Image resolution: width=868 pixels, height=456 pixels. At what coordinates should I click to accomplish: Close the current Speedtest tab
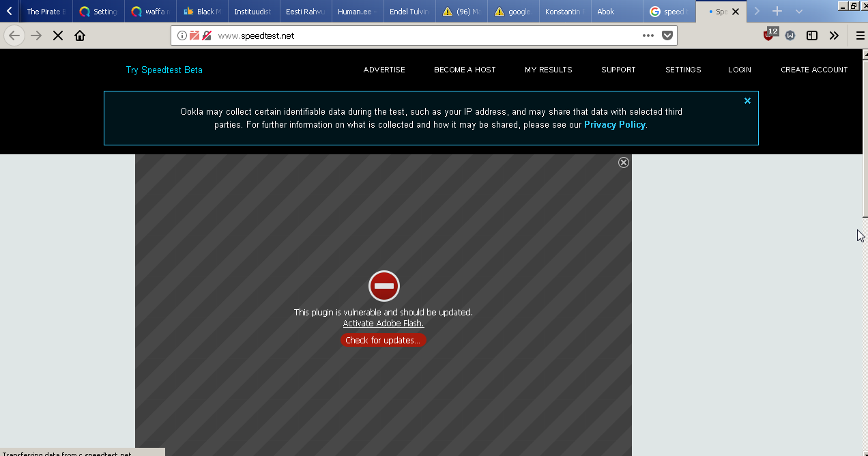pos(736,12)
